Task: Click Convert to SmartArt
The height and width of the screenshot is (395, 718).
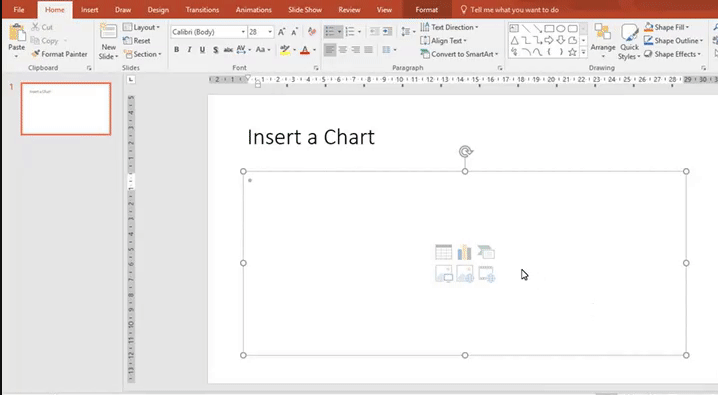Action: pos(459,54)
